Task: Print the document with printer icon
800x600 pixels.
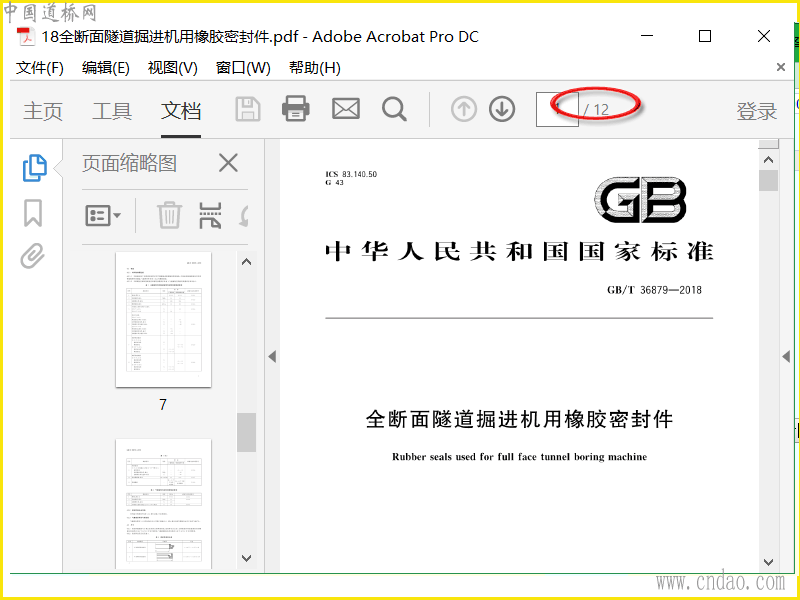Action: (296, 108)
